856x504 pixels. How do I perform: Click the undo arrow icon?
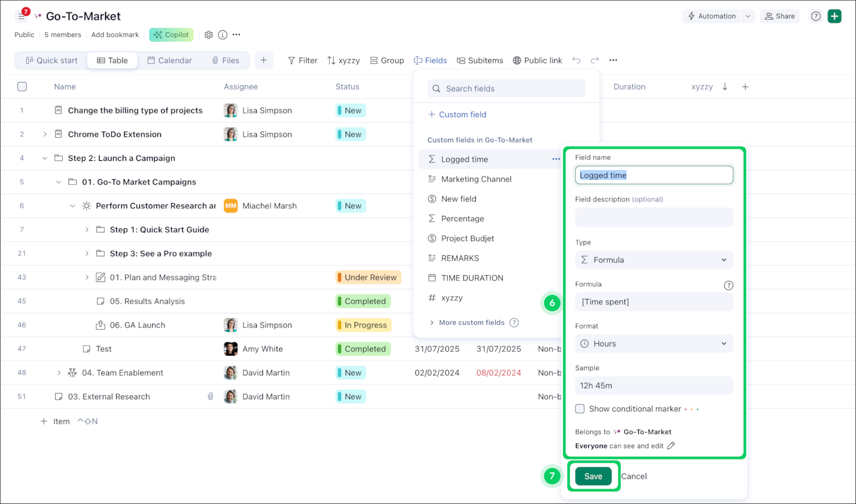pyautogui.click(x=576, y=60)
